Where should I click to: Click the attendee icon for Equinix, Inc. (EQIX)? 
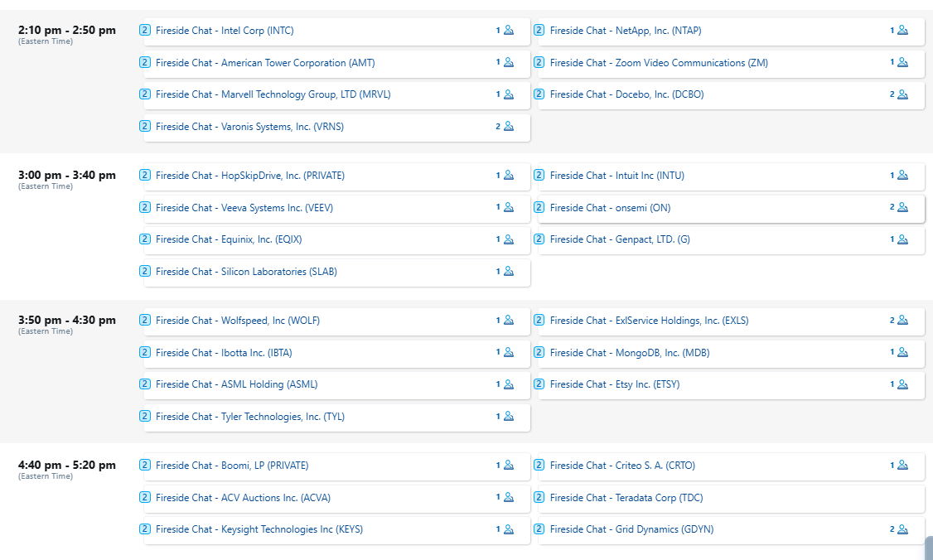click(509, 239)
